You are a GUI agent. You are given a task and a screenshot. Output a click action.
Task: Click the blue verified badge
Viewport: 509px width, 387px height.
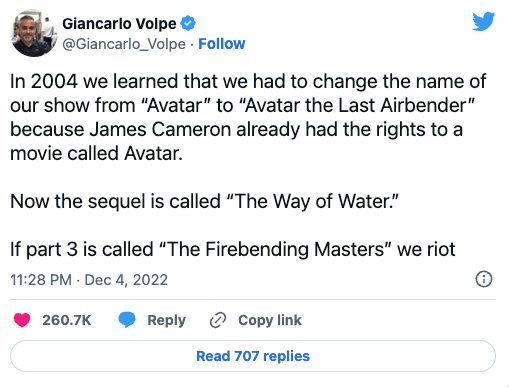(188, 23)
